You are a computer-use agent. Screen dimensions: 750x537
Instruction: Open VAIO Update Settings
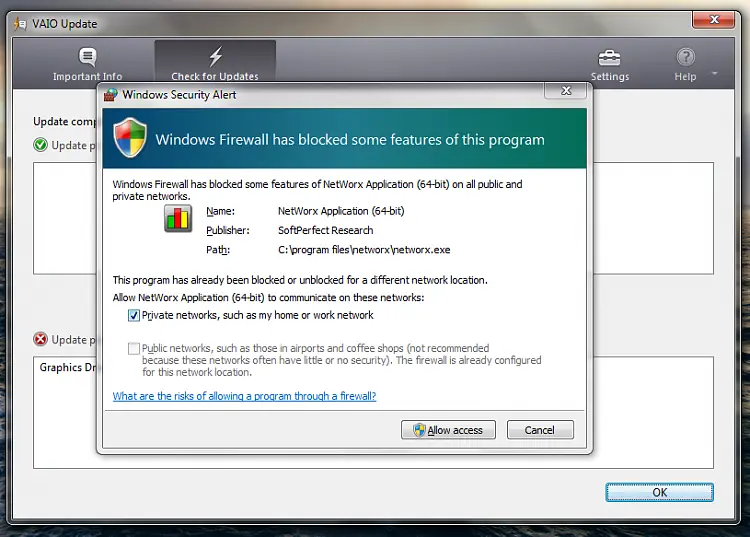click(609, 65)
